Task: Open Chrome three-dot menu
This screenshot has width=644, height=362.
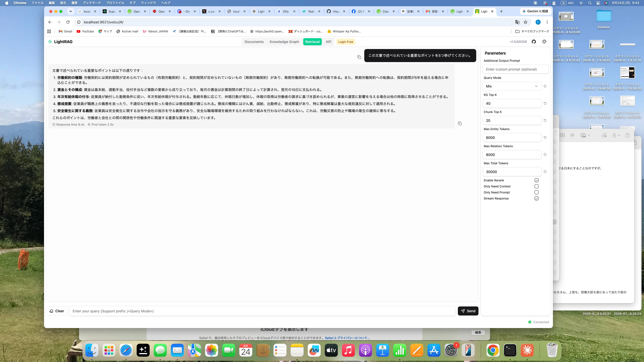Action: click(547, 22)
